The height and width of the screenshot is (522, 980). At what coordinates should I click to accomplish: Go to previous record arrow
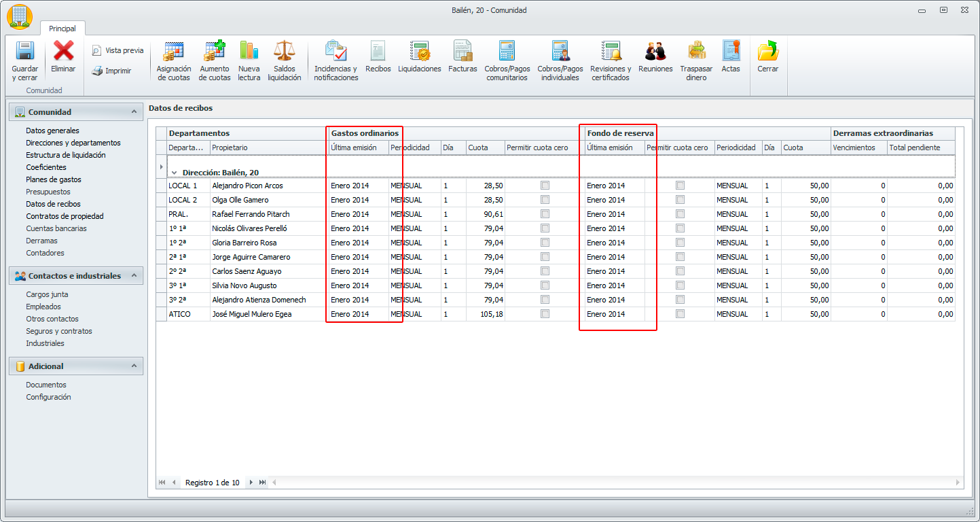click(x=173, y=483)
